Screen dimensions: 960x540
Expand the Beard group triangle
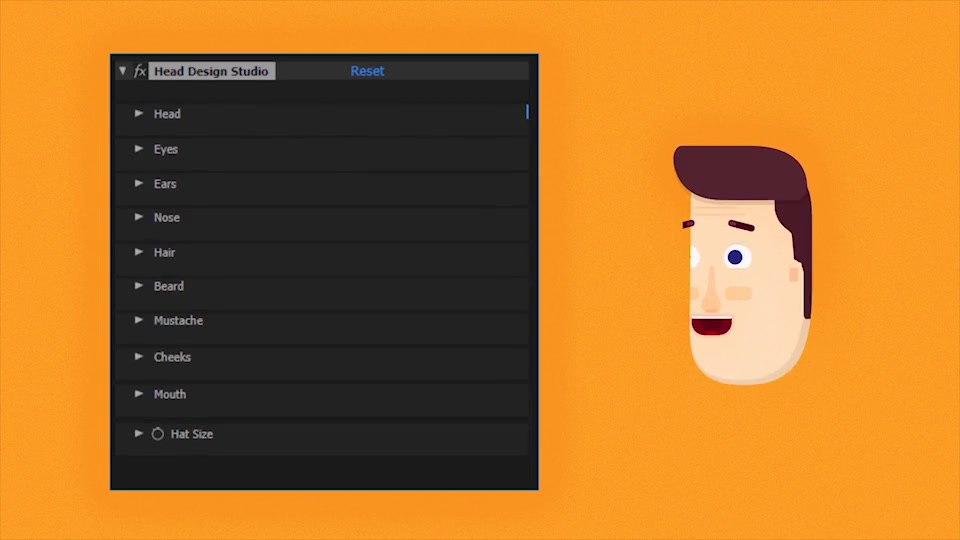pyautogui.click(x=139, y=285)
